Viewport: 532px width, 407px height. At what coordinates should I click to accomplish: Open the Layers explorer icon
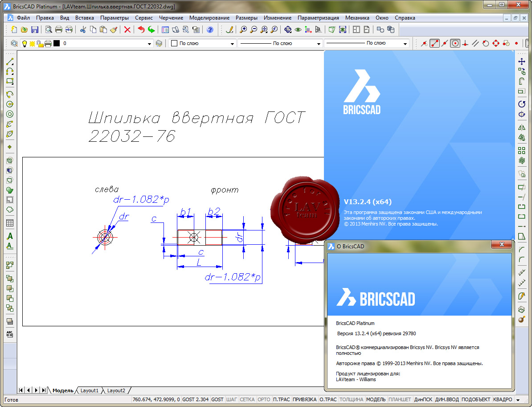point(14,43)
